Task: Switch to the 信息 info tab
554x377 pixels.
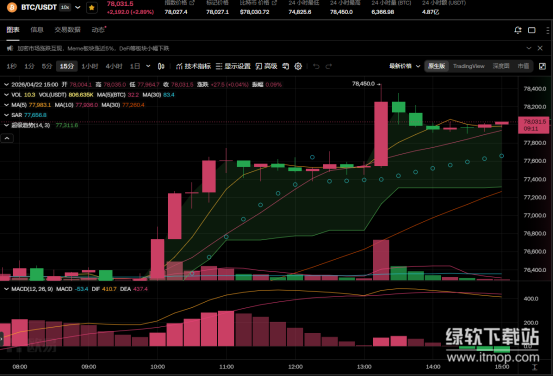Action: [x=37, y=30]
